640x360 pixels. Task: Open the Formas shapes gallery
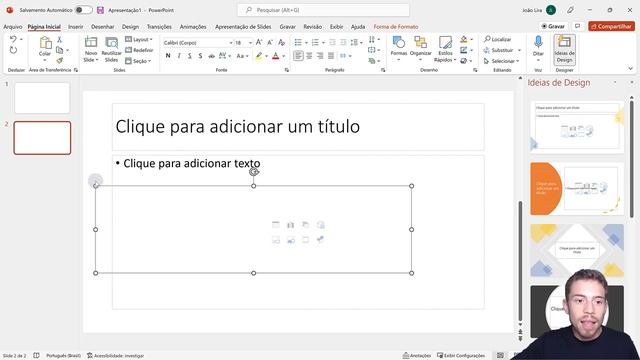[x=398, y=48]
